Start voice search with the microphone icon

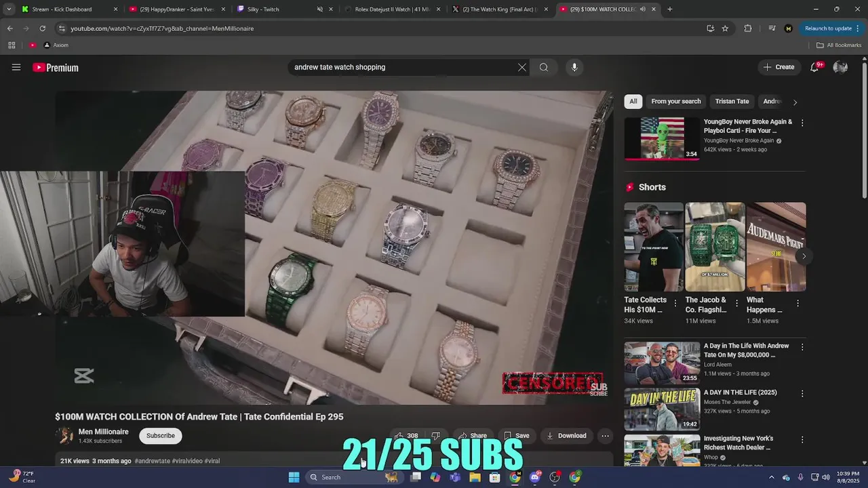[x=574, y=67]
